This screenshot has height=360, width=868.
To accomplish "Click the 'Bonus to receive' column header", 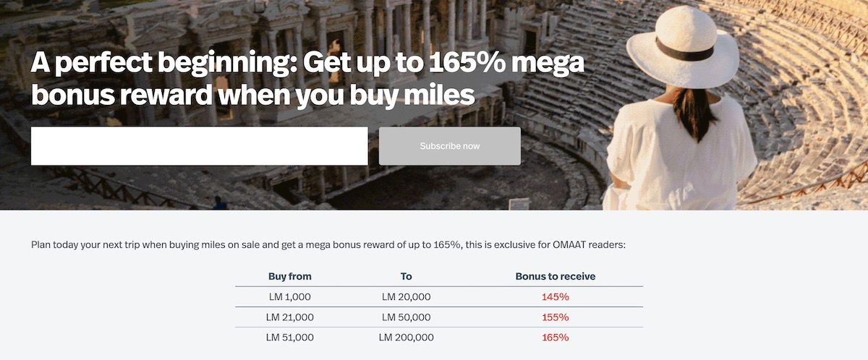I will pyautogui.click(x=556, y=276).
